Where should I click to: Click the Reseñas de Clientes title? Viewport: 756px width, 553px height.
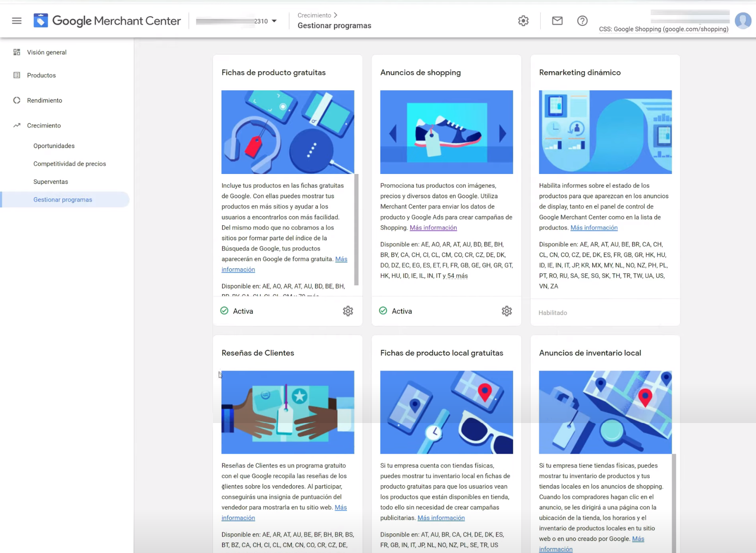click(258, 353)
